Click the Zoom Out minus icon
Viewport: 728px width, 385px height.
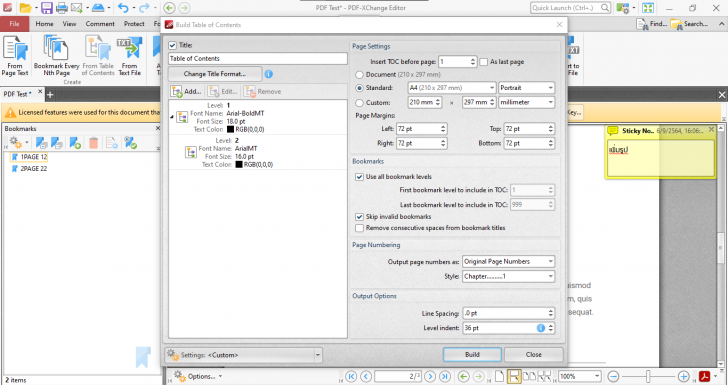(x=613, y=376)
